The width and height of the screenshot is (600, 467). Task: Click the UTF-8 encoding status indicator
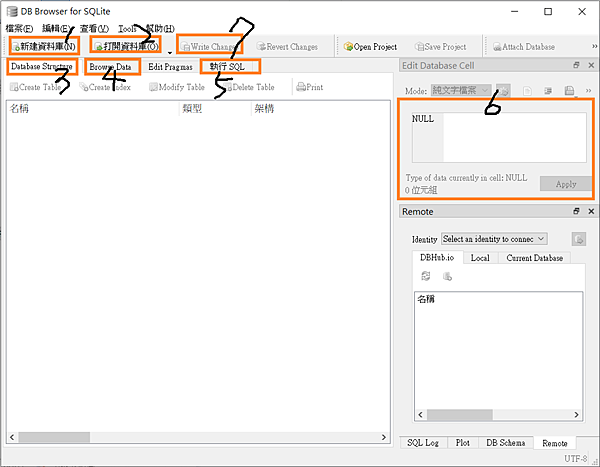click(x=576, y=459)
